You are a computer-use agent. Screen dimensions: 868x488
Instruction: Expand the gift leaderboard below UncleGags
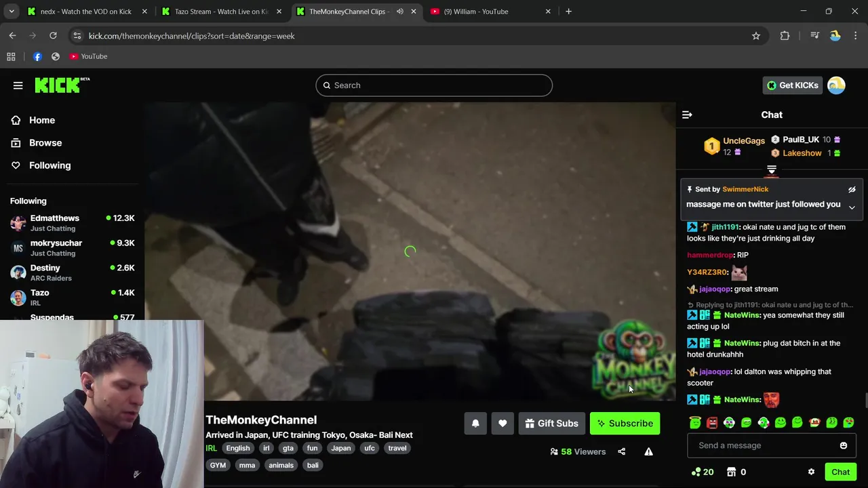pos(772,169)
